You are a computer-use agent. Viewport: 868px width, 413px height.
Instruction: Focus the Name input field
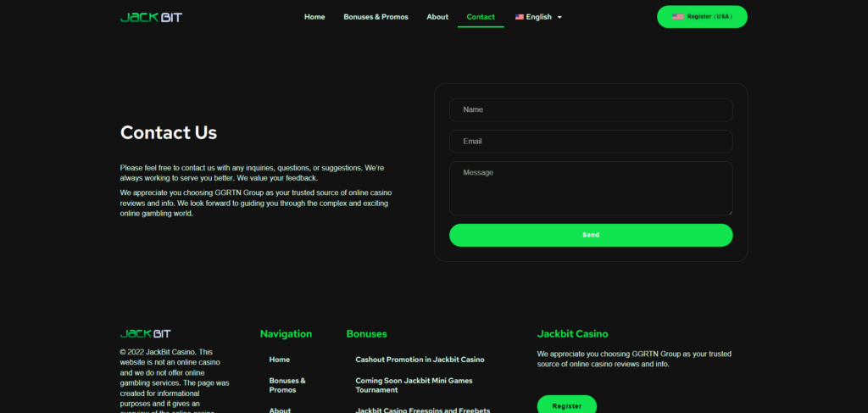click(x=591, y=109)
